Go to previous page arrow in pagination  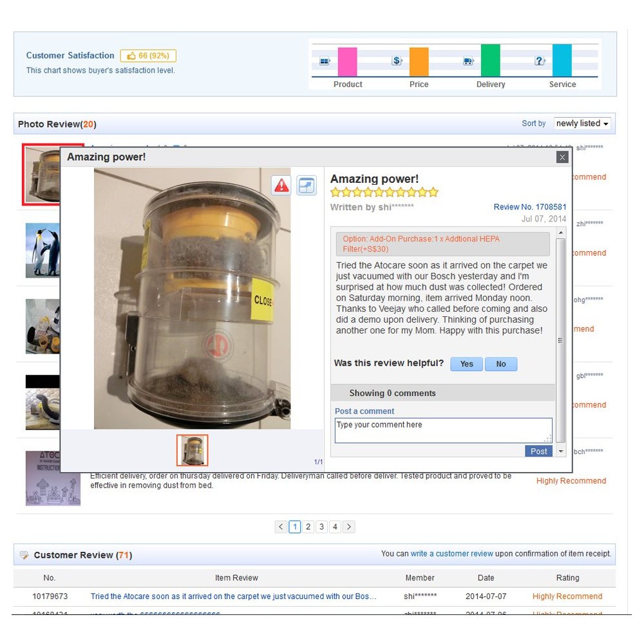pos(281,527)
